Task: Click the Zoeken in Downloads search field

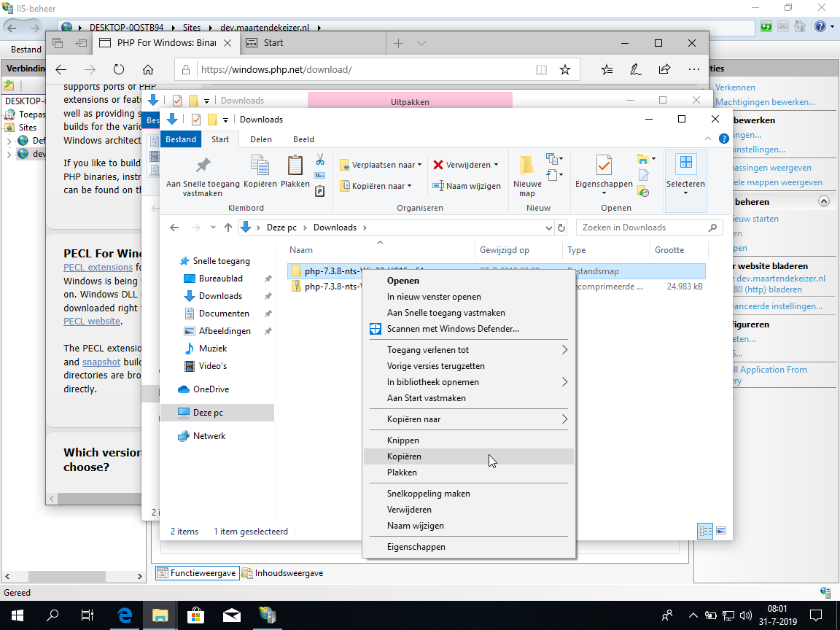Action: [649, 227]
